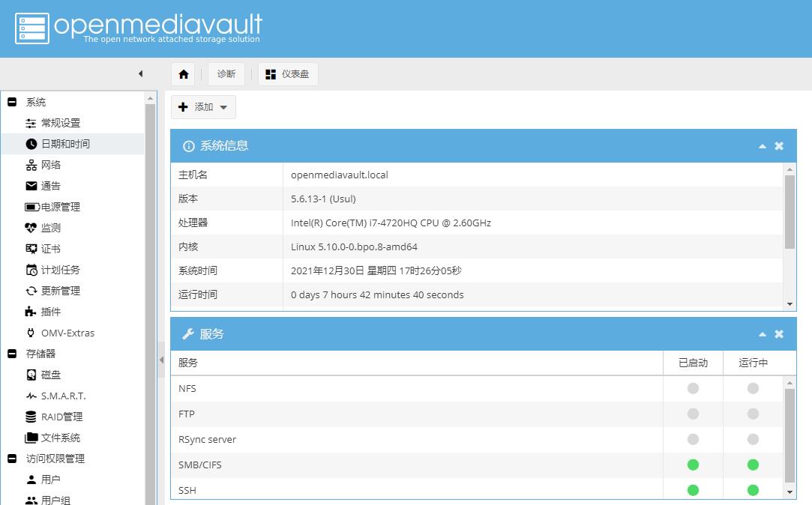Screen dimensions: 812x505
Task: Collapse the 访问权限管理 tree section
Action: pos(12,459)
